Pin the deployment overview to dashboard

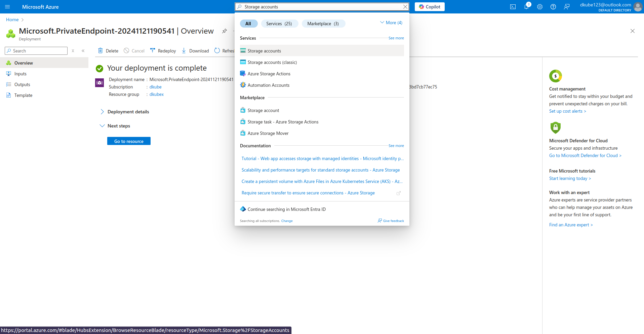pos(225,31)
